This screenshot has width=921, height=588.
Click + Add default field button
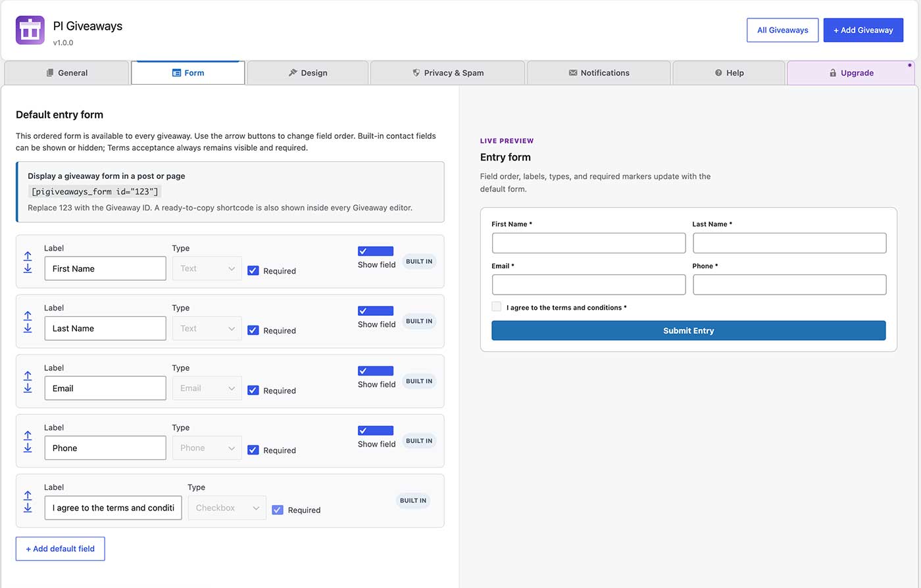pyautogui.click(x=61, y=549)
